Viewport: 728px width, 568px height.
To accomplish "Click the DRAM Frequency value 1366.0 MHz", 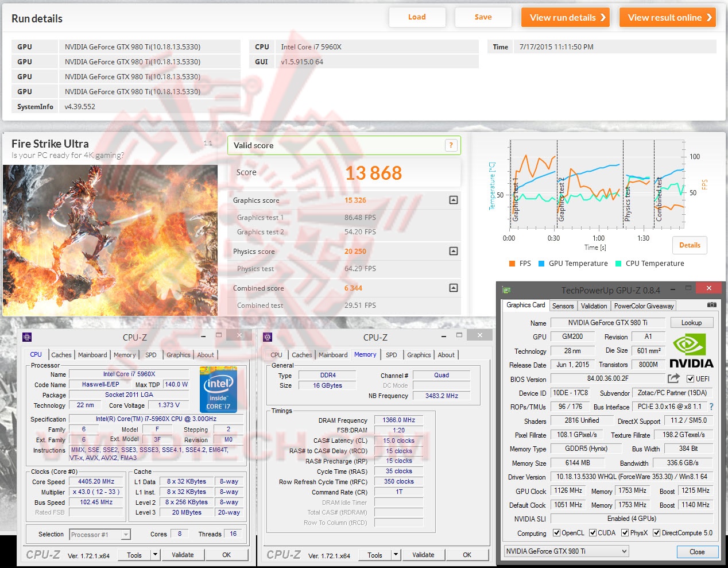I will click(x=398, y=420).
